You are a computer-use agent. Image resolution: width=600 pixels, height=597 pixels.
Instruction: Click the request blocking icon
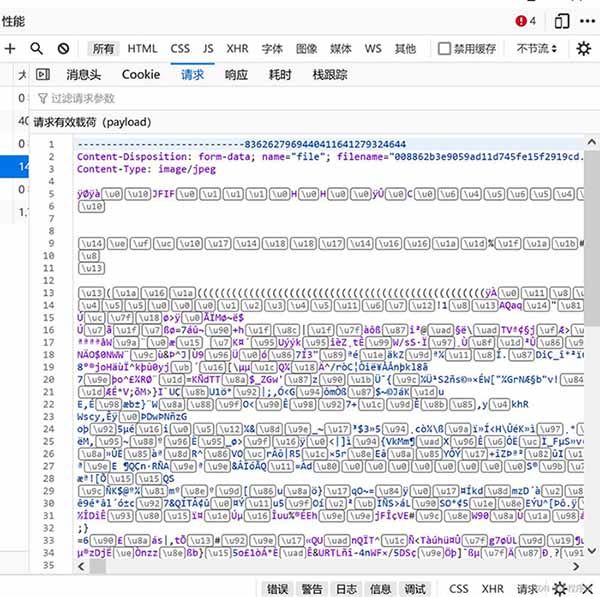(x=63, y=48)
